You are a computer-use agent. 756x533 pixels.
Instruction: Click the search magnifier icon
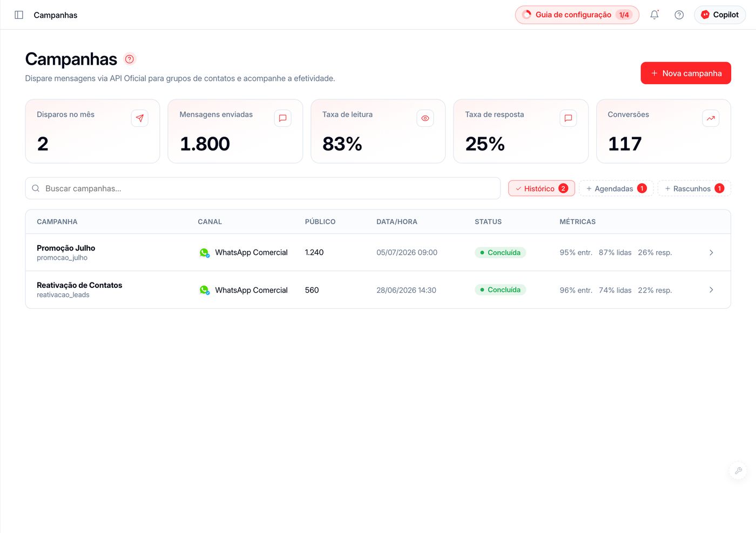pos(36,188)
